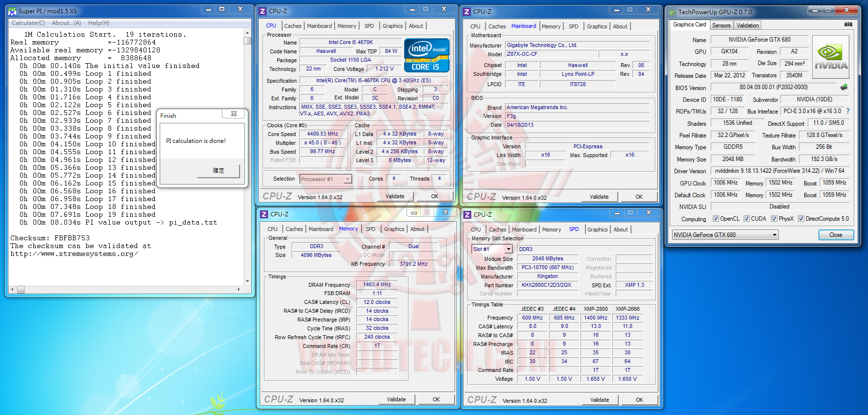Click the Bus Interface question mark icon
This screenshot has width=868, height=415.
click(848, 111)
